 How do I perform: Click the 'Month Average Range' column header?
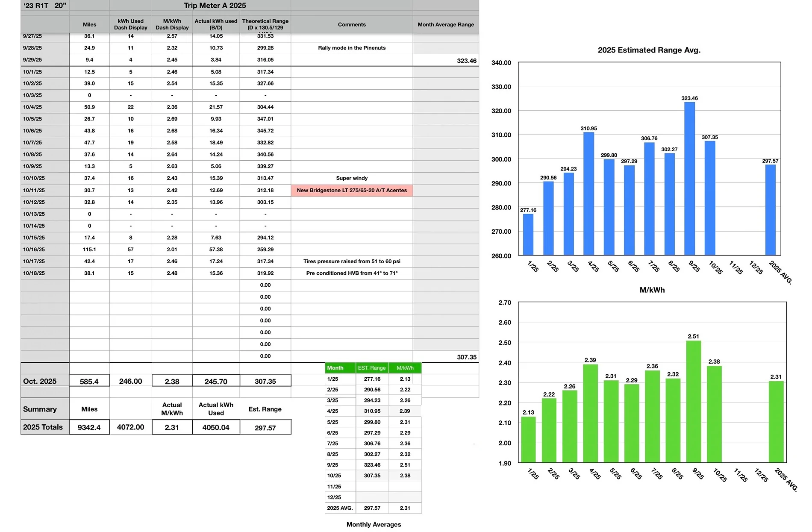click(x=446, y=24)
